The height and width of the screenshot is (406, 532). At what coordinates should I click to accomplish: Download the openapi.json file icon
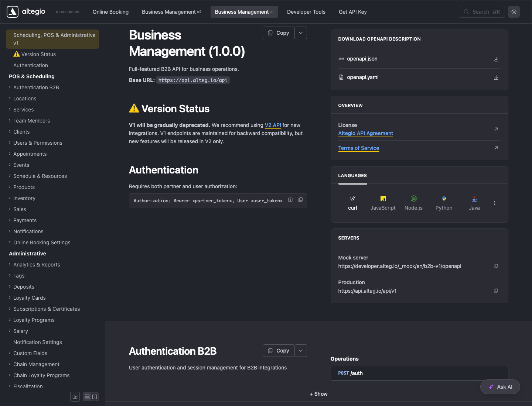(x=496, y=59)
